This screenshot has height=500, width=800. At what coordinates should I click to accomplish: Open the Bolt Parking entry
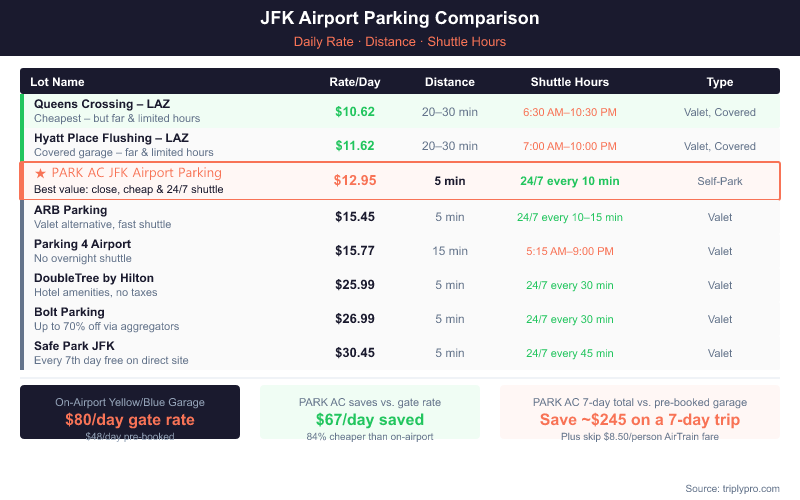point(69,312)
